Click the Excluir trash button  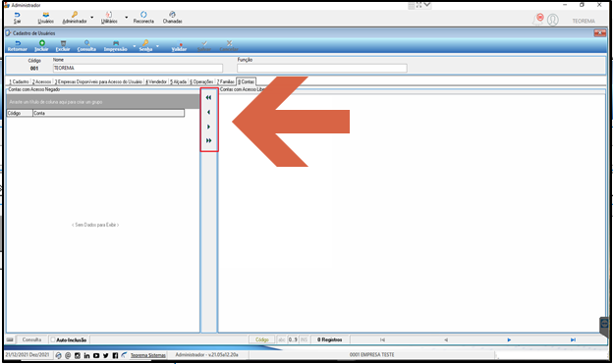tap(63, 46)
